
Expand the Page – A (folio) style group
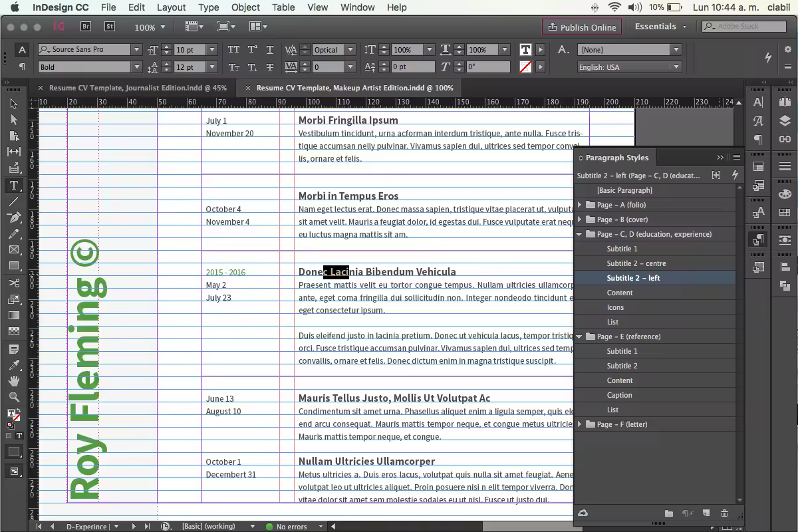pyautogui.click(x=579, y=205)
